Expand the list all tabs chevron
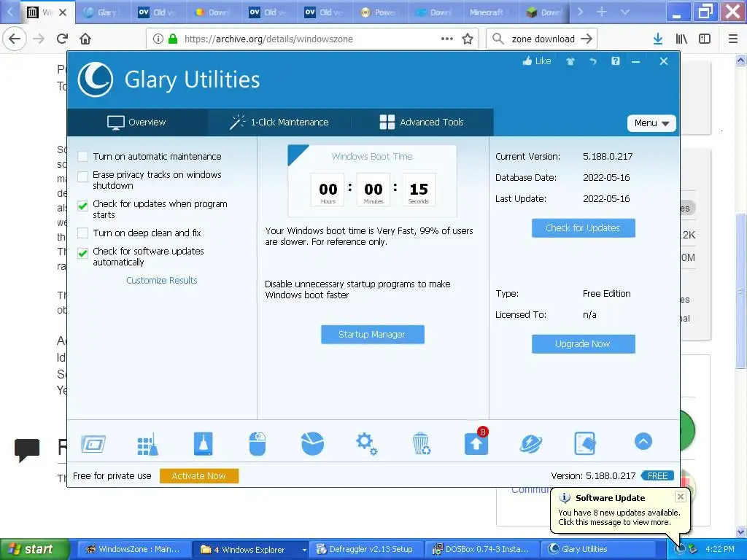This screenshot has width=747, height=560. point(625,12)
